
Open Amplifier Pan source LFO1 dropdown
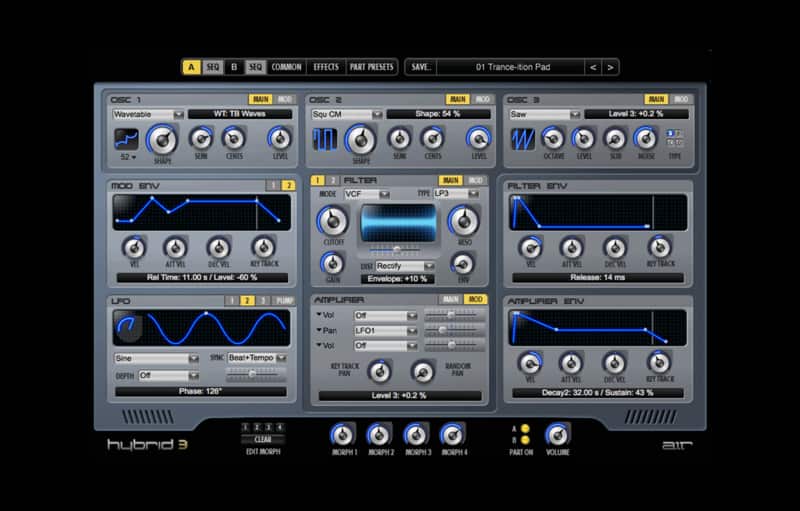pos(386,331)
